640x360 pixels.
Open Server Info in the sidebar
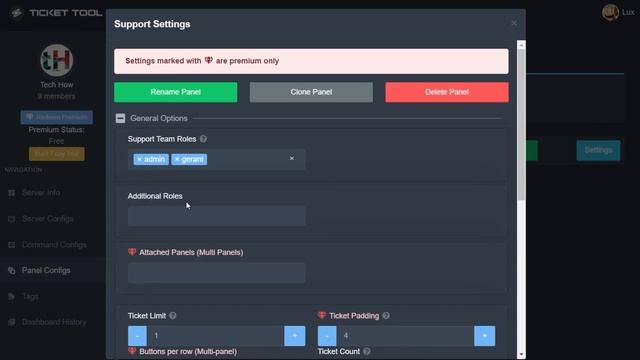click(41, 193)
